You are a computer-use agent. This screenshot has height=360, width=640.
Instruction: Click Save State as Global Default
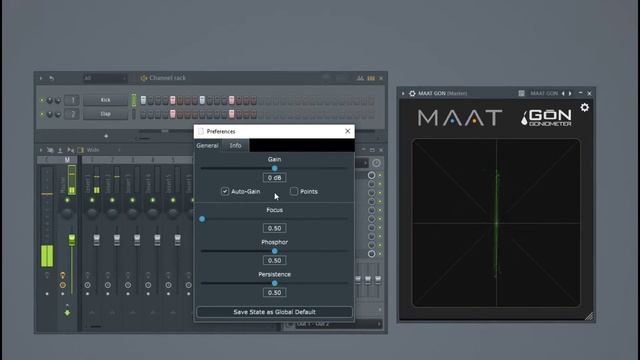(274, 312)
